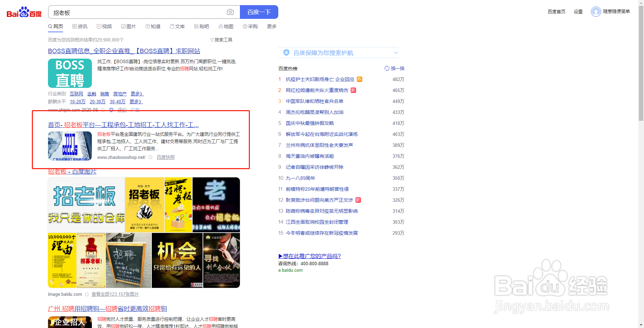Click the search input field
Screen dimensions: 644x328
(137, 12)
